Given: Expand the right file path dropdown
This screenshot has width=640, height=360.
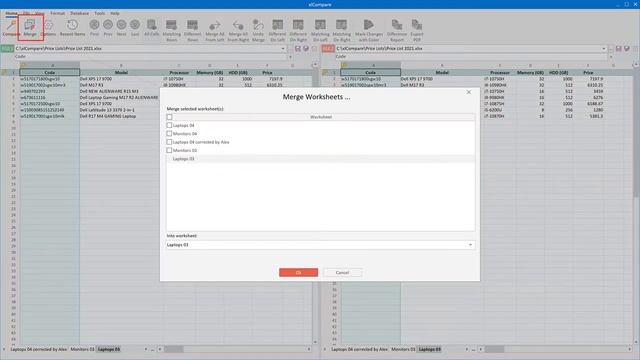Looking at the screenshot, I should pos(604,49).
